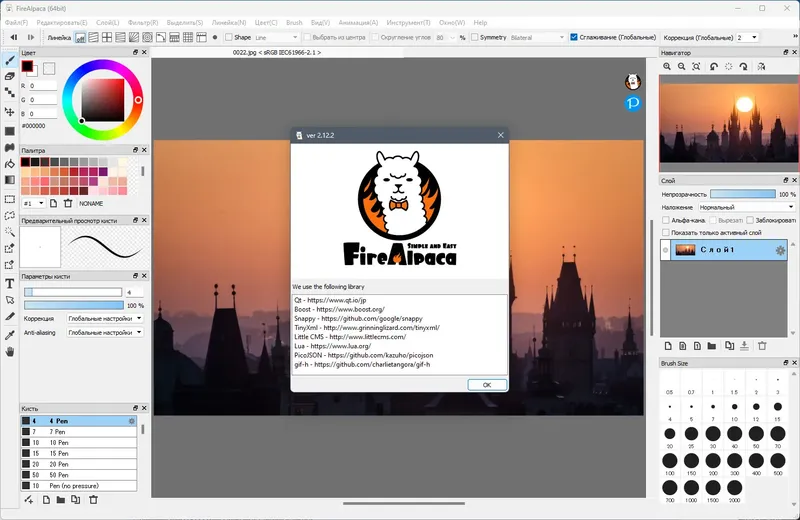Check Выбрать из центра checkbox
The width and height of the screenshot is (800, 520).
[307, 37]
